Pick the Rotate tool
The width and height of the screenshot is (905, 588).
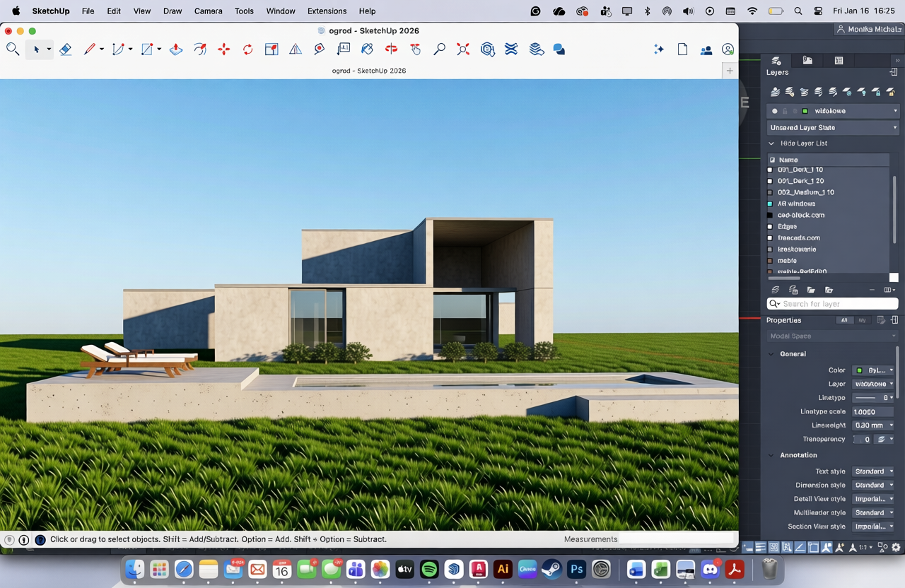[x=247, y=49]
